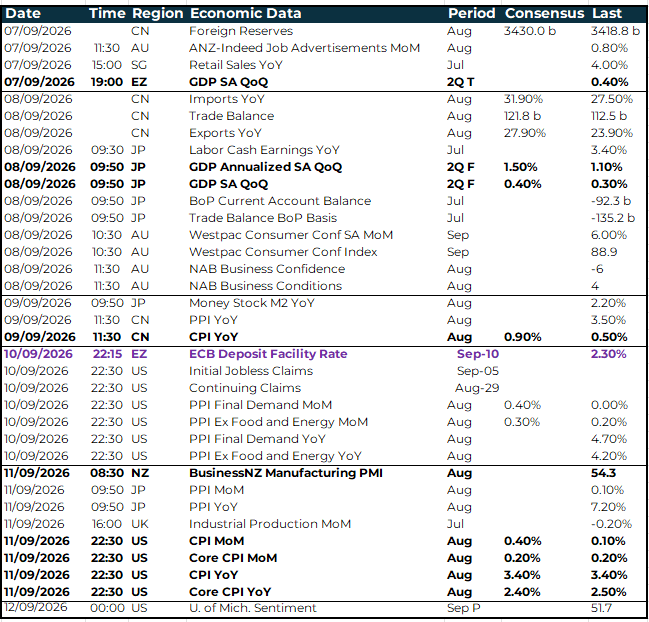The image size is (649, 622).
Task: Click the '3.50%' last value
Action: 609,320
